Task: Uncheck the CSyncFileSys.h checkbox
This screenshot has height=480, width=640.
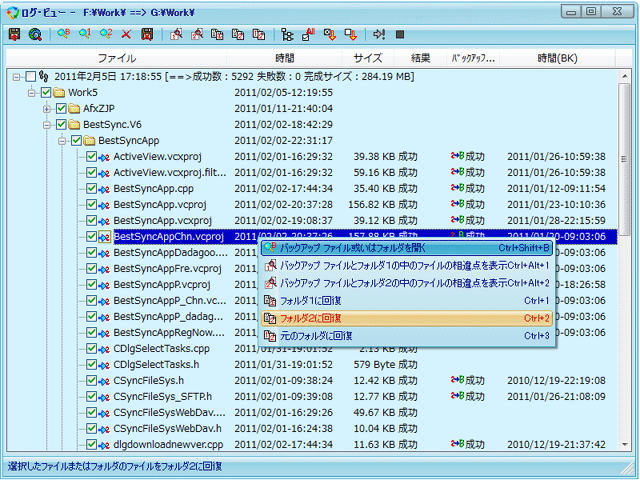Action: coord(91,380)
